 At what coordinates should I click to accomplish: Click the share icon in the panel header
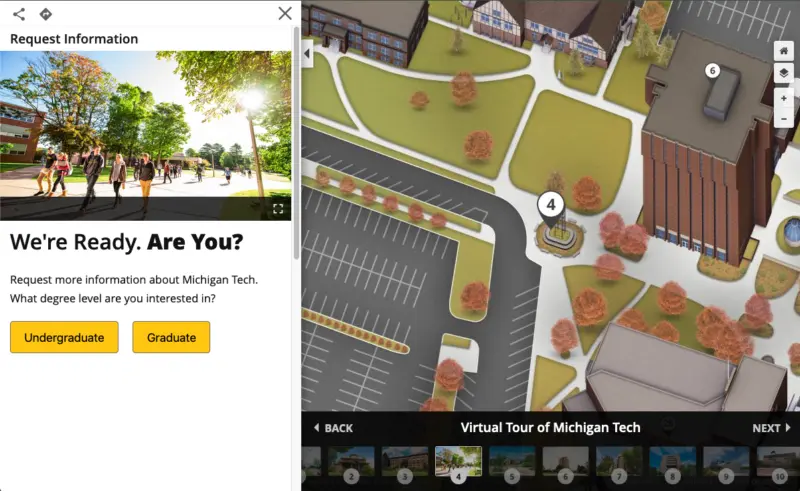pyautogui.click(x=19, y=14)
